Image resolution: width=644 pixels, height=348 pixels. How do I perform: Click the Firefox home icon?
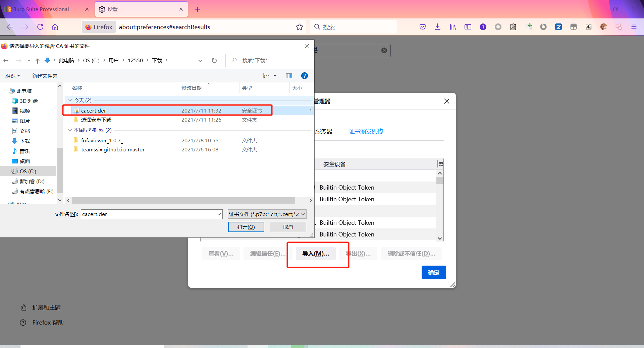pos(55,27)
